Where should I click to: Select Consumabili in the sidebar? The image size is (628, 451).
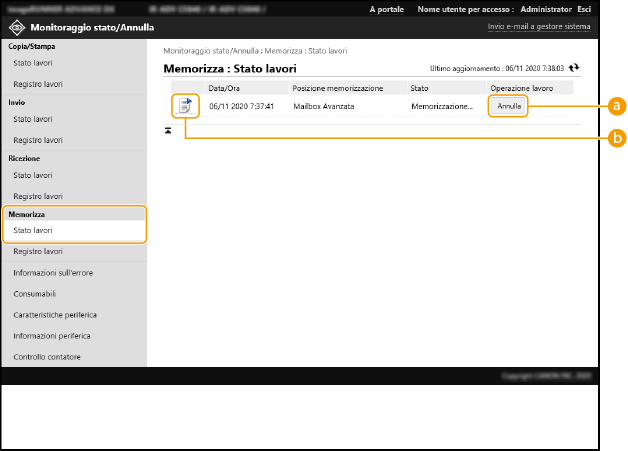click(x=35, y=294)
